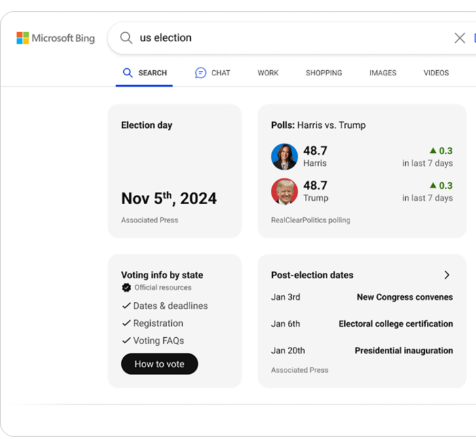
Task: Click the green up arrow in Trump row
Action: pos(433,185)
